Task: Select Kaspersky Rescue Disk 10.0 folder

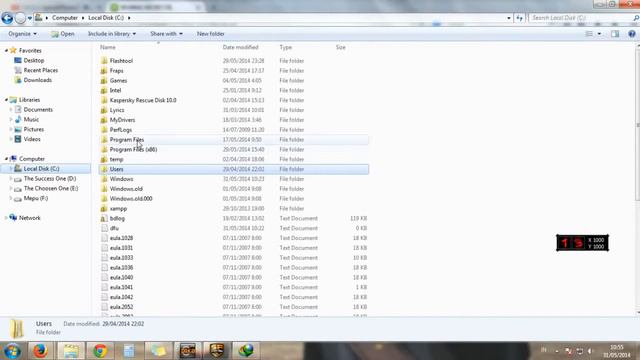Action: tap(143, 100)
